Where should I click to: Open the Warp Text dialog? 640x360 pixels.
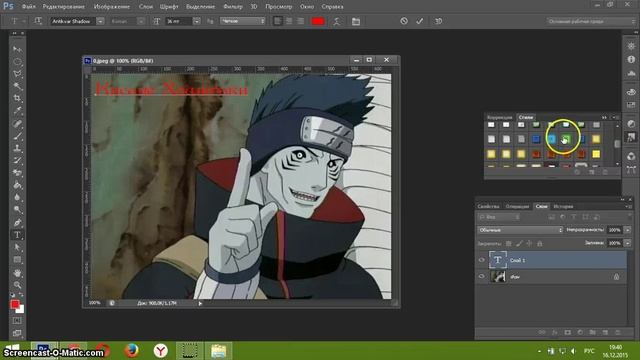336,21
